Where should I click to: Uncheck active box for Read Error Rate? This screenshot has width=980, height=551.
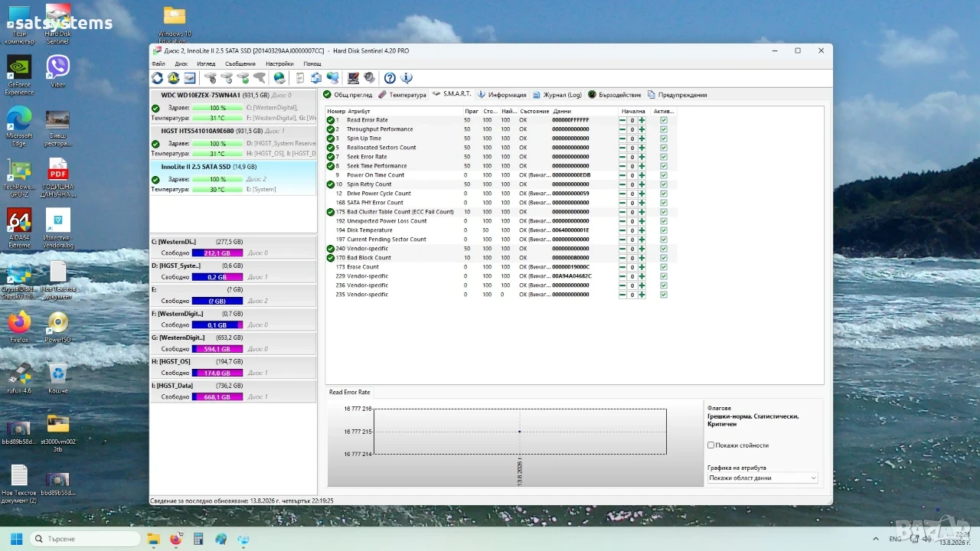pyautogui.click(x=663, y=120)
